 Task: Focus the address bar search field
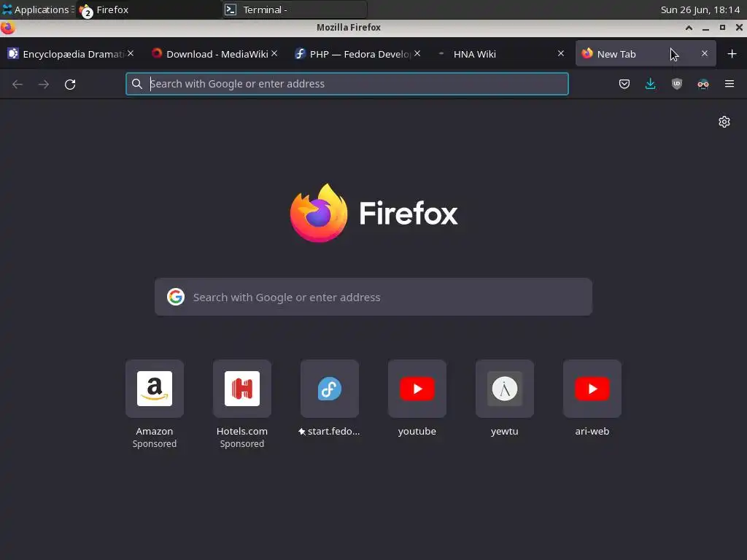click(347, 84)
